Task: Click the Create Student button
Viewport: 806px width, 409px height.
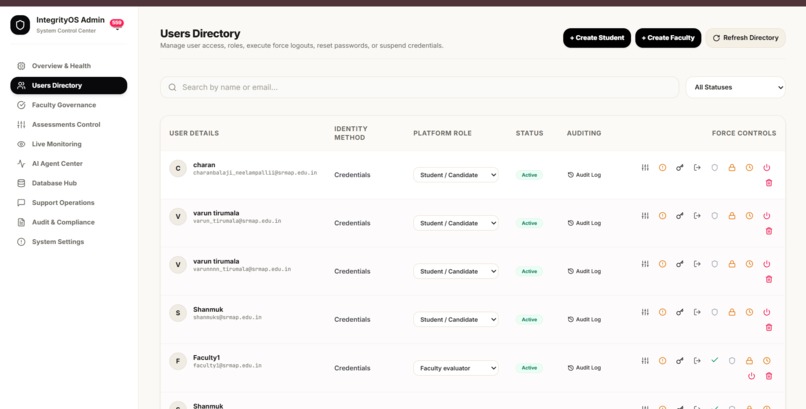Action: pos(597,38)
